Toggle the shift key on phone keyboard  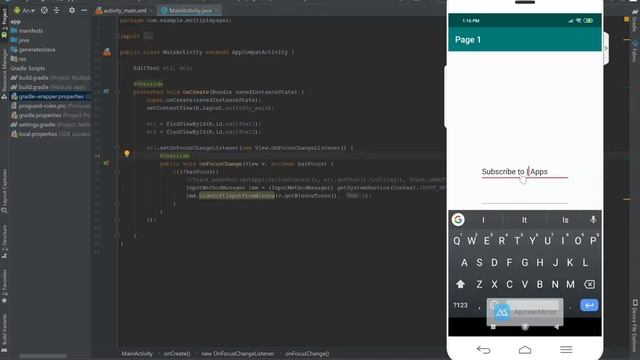pyautogui.click(x=460, y=284)
